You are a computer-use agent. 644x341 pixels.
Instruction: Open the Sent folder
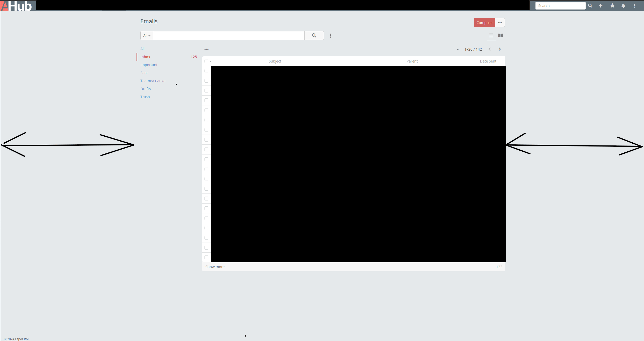coord(144,73)
